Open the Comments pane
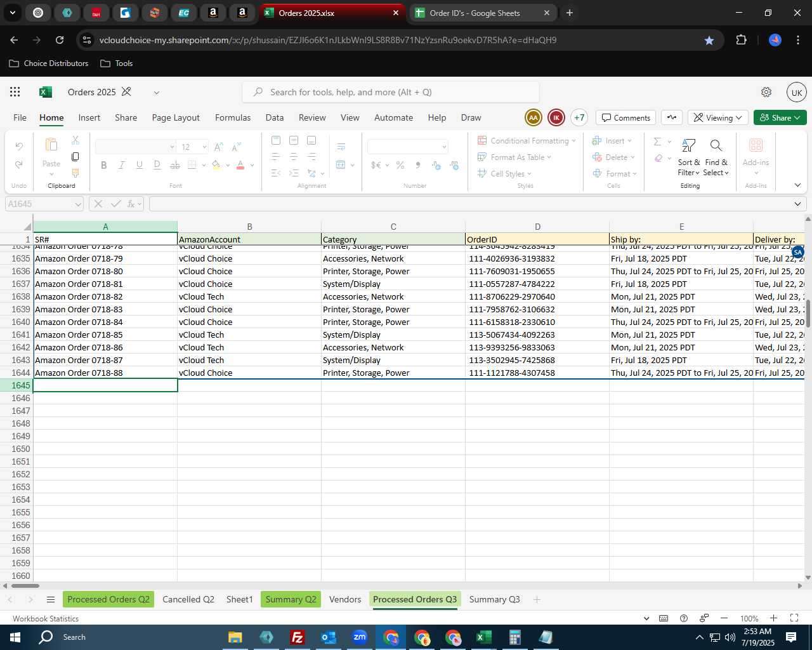 (x=626, y=117)
